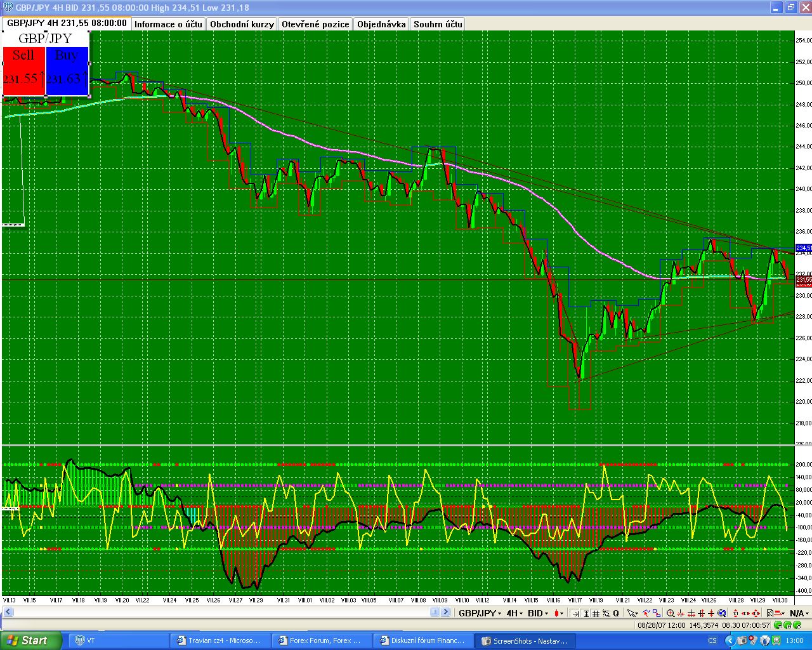Click the magnifier zoom in icon

[671, 613]
